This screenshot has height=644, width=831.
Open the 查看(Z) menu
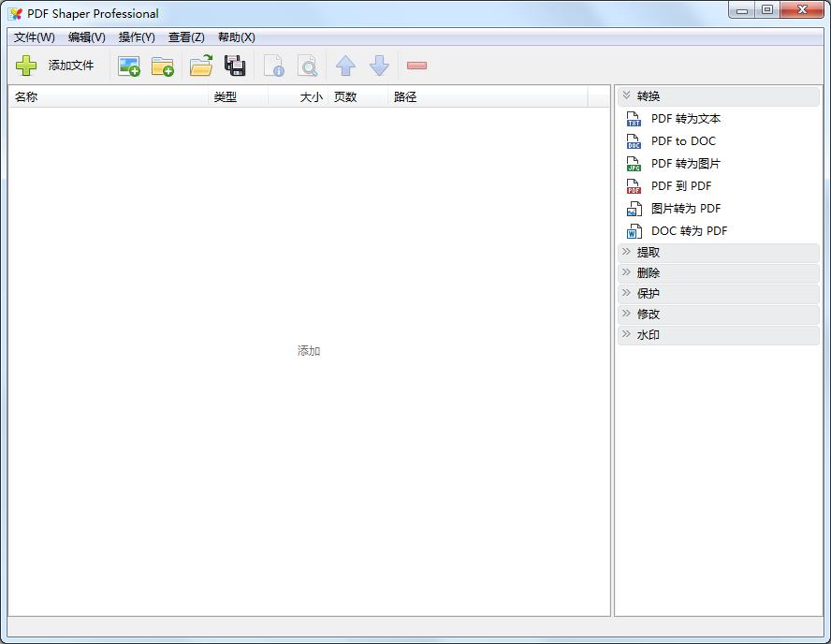(x=186, y=37)
